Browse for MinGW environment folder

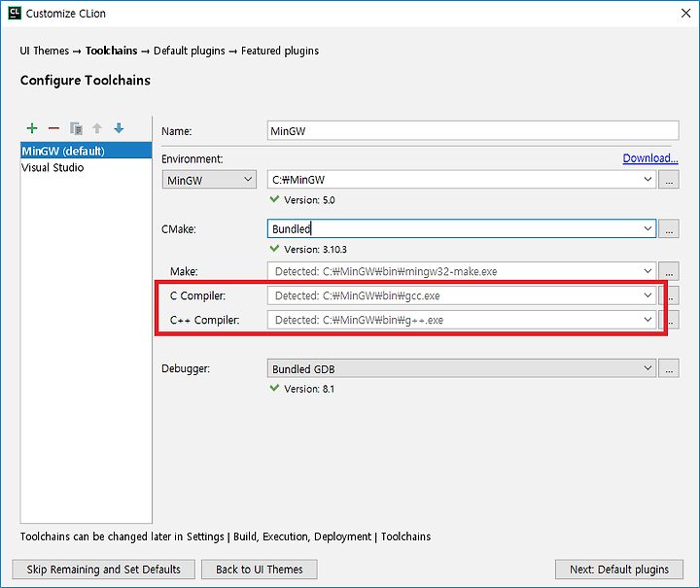click(669, 180)
